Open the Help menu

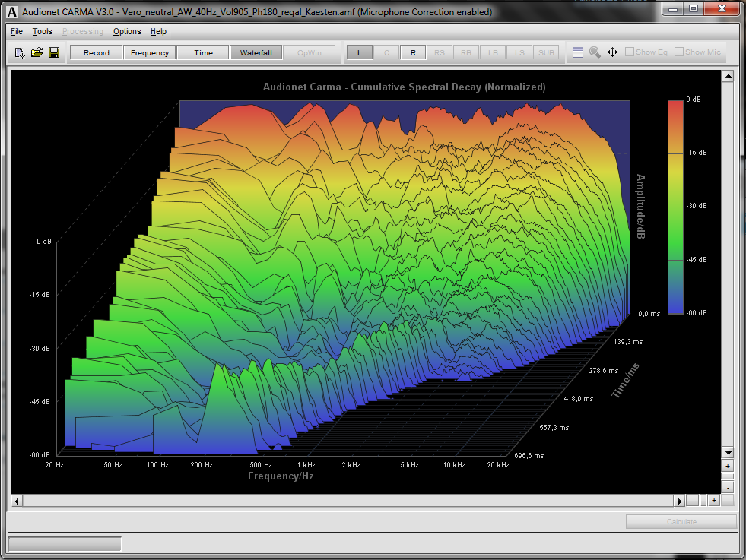coord(158,31)
